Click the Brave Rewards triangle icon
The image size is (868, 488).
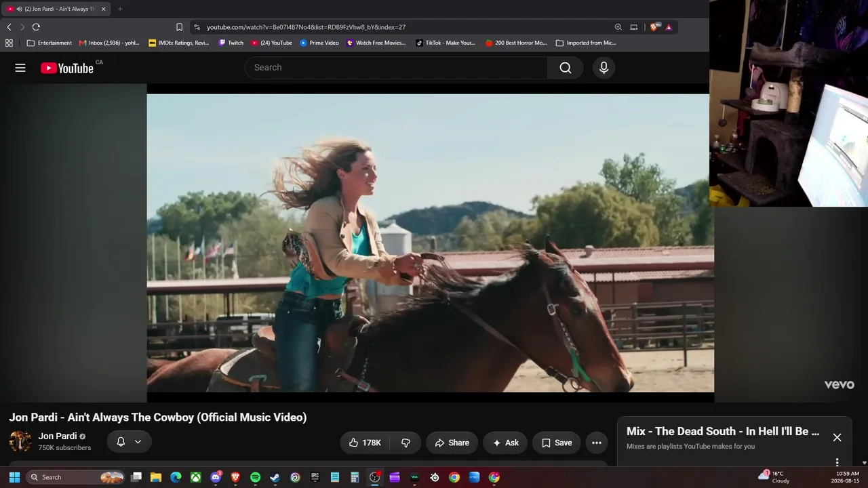coord(669,27)
